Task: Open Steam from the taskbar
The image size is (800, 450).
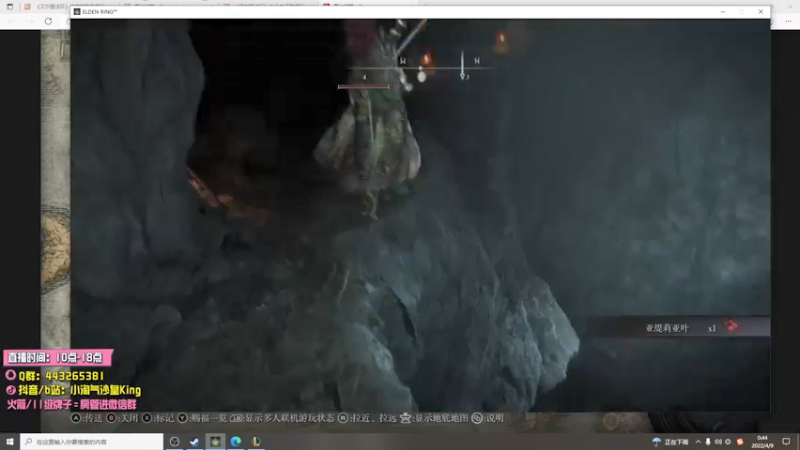Action: pyautogui.click(x=194, y=441)
